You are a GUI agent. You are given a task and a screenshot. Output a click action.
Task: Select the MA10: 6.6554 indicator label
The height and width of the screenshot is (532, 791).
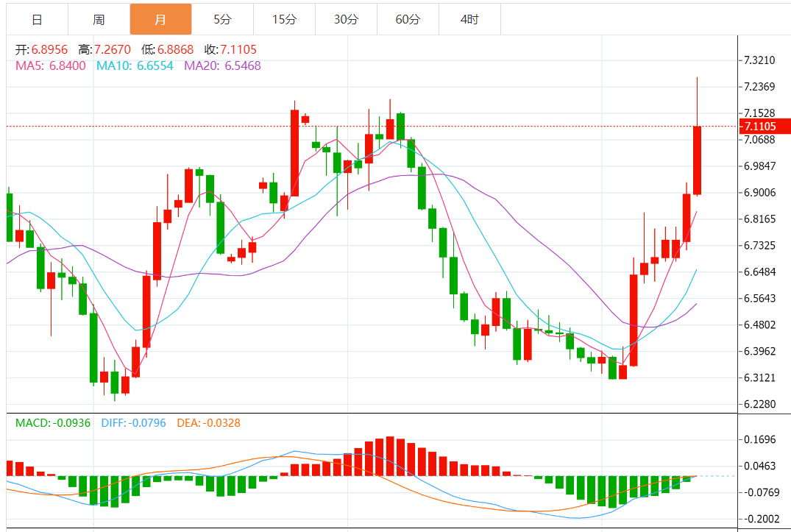pyautogui.click(x=135, y=65)
